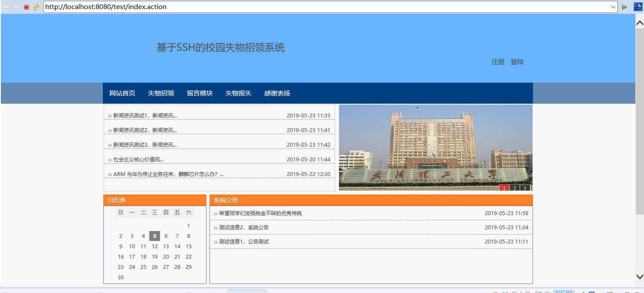Switch slideshow to slide 1 indicator
The width and height of the screenshot is (644, 293).
coord(504,188)
